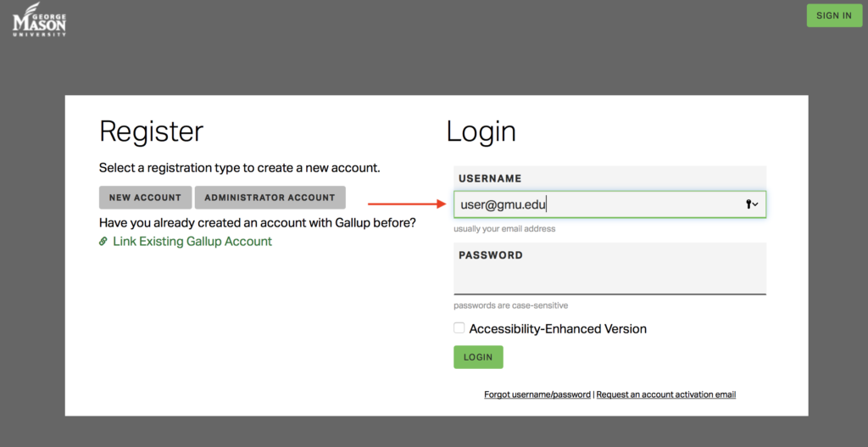Click the 'Select a registration type' instruction text
Image resolution: width=868 pixels, height=447 pixels.
(240, 168)
